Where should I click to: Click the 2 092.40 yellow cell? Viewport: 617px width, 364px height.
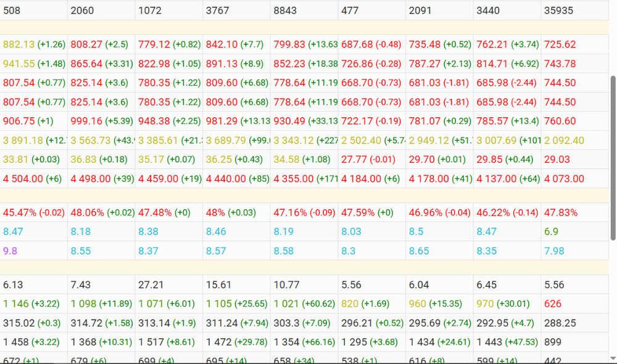(575, 141)
